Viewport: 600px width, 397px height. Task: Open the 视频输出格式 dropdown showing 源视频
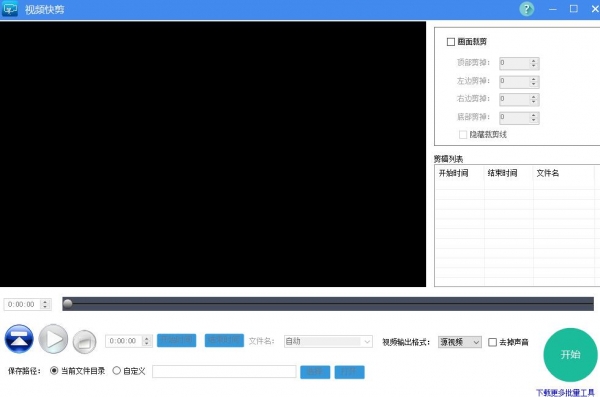tap(460, 342)
